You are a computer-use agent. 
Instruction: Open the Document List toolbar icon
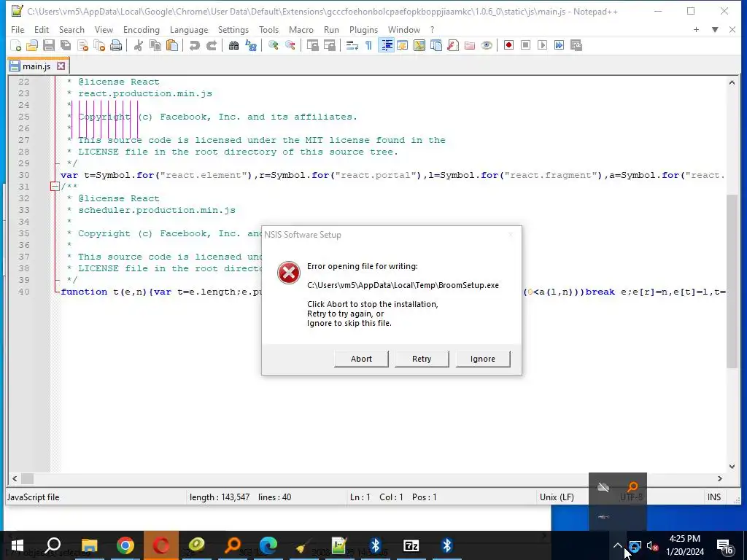[x=436, y=45]
